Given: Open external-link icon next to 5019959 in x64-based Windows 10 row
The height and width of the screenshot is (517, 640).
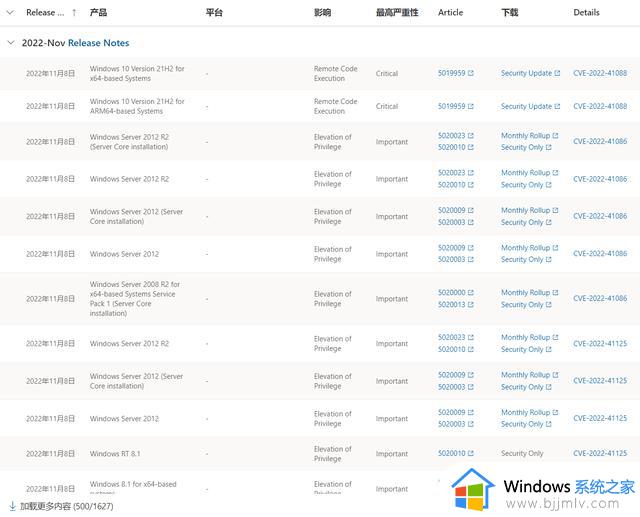Looking at the screenshot, I should (471, 73).
